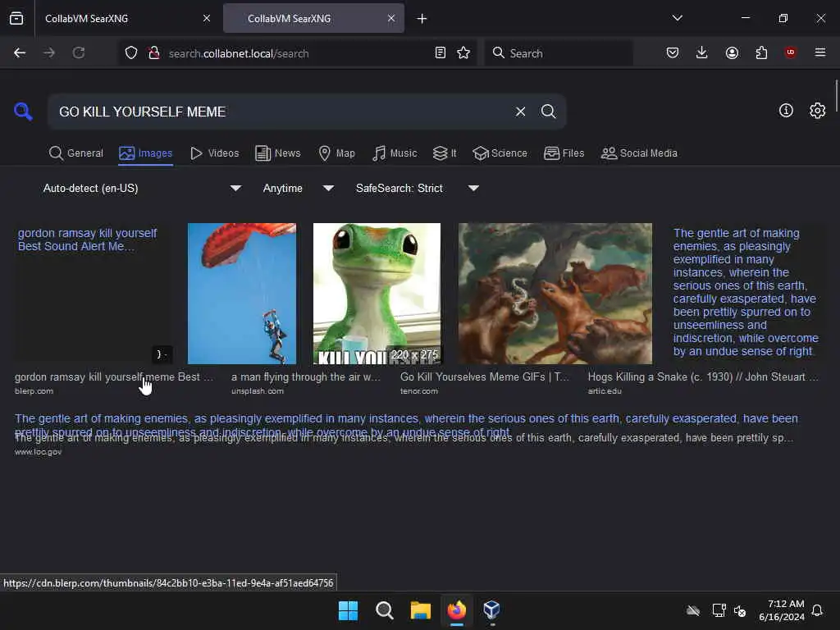Open File Explorer from the taskbar

pos(421,610)
